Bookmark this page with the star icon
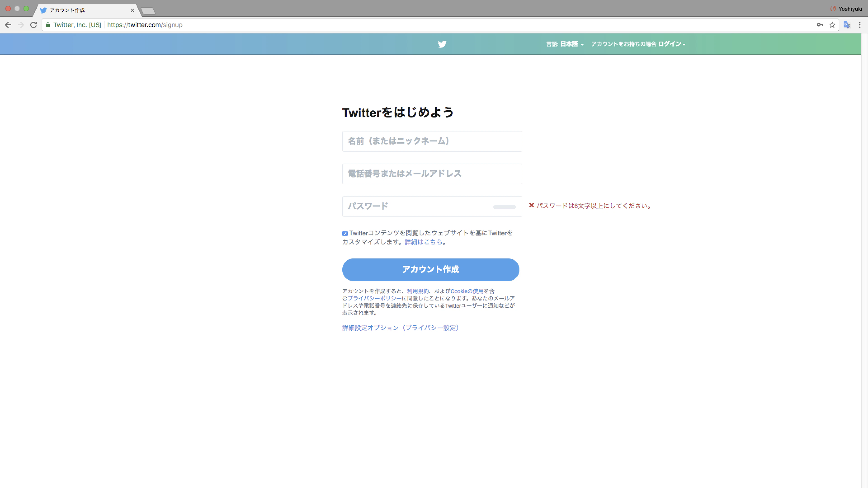The height and width of the screenshot is (488, 868). click(832, 25)
